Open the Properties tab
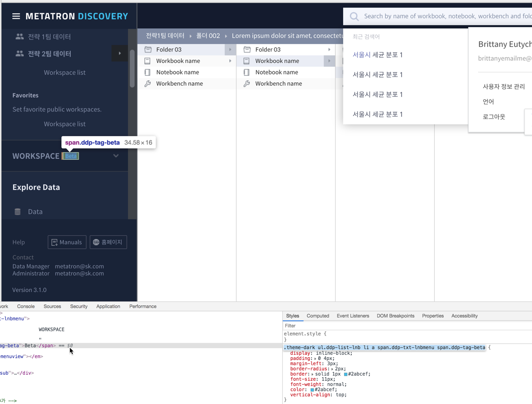 [x=433, y=316]
